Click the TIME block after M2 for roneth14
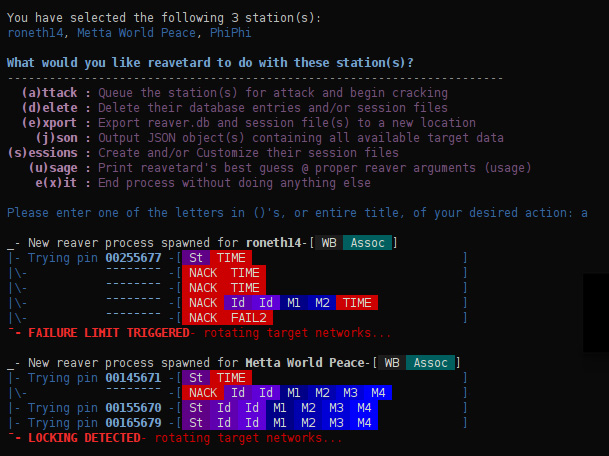Screen dimensions: 609x456 pos(357,303)
